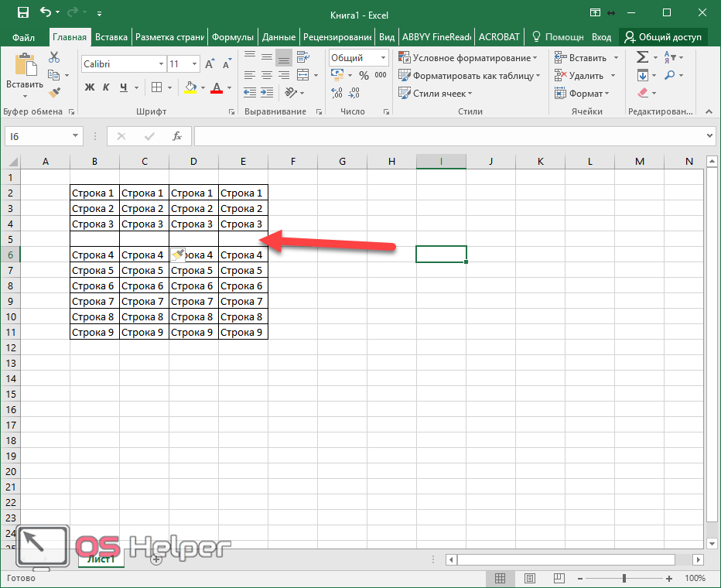Click the yellow fill color swatch

pyautogui.click(x=190, y=87)
